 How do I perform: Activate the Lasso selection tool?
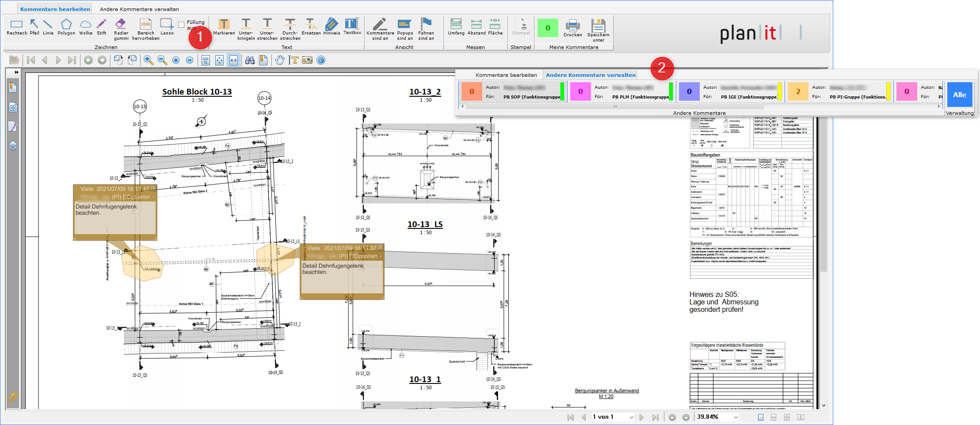[x=167, y=27]
